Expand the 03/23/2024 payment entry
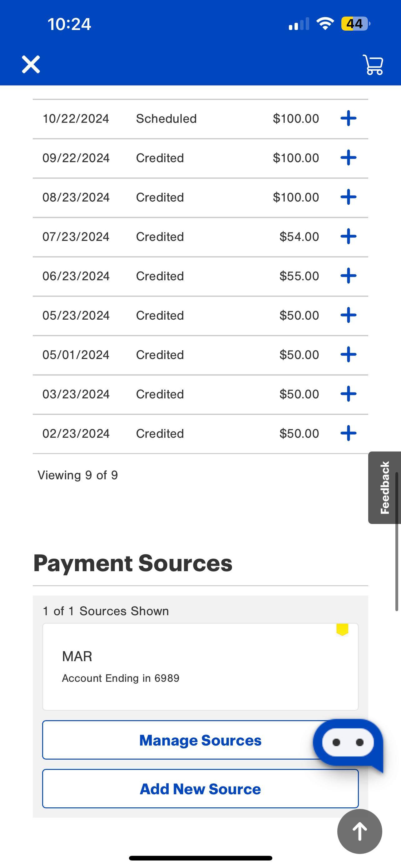 pos(349,394)
